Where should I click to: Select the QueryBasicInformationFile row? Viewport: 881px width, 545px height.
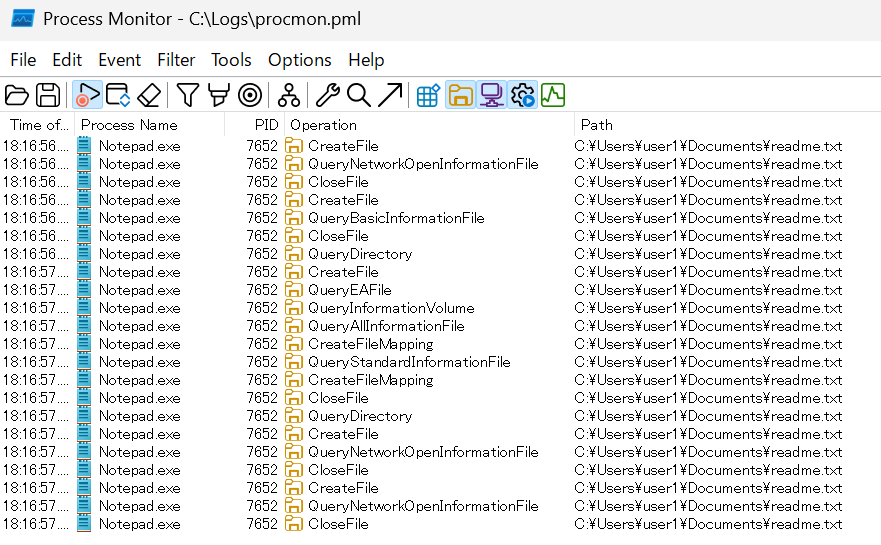pyautogui.click(x=440, y=218)
